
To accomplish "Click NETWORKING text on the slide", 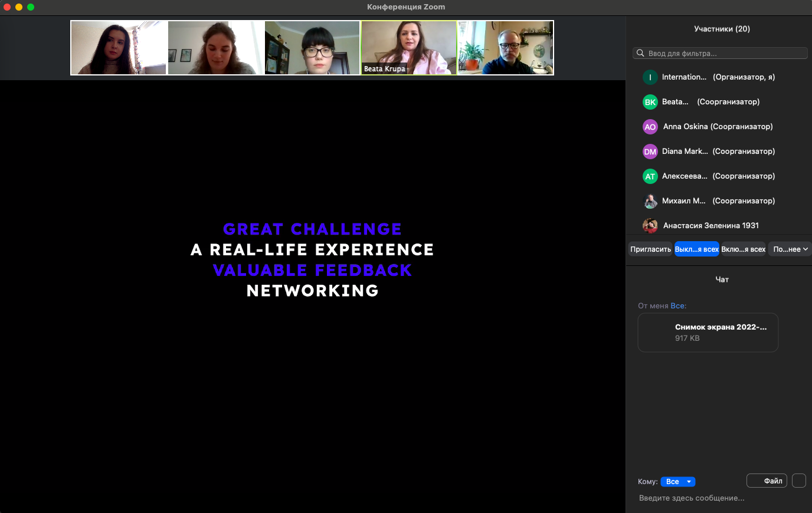I will pos(312,291).
